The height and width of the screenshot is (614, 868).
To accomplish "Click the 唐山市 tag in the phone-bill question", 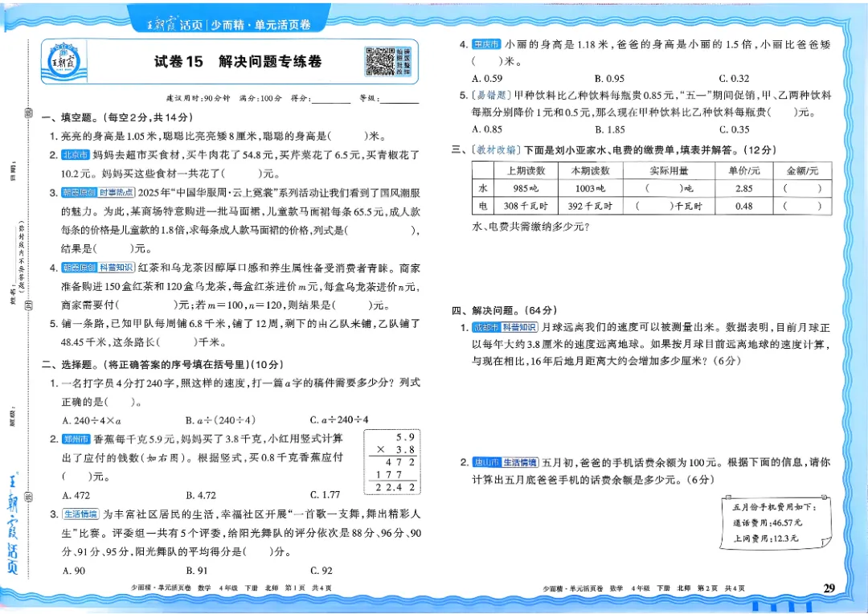I will [x=485, y=462].
